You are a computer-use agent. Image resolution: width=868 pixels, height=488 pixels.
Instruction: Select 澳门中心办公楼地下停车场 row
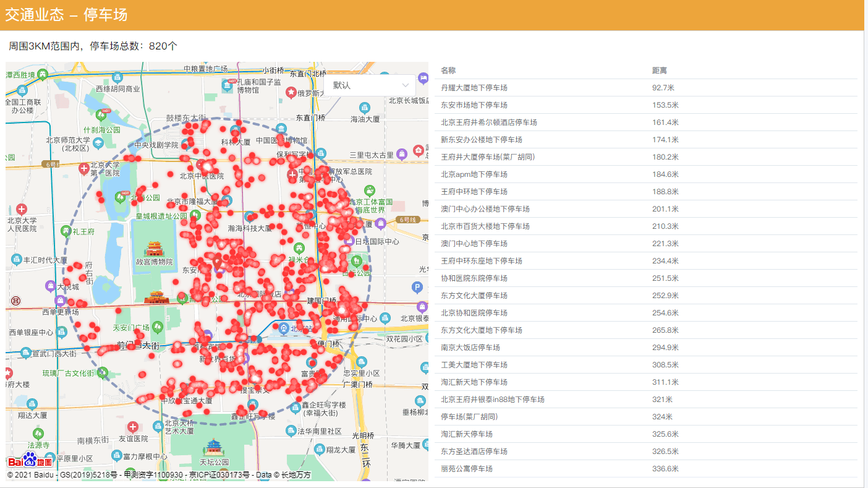[x=645, y=209]
